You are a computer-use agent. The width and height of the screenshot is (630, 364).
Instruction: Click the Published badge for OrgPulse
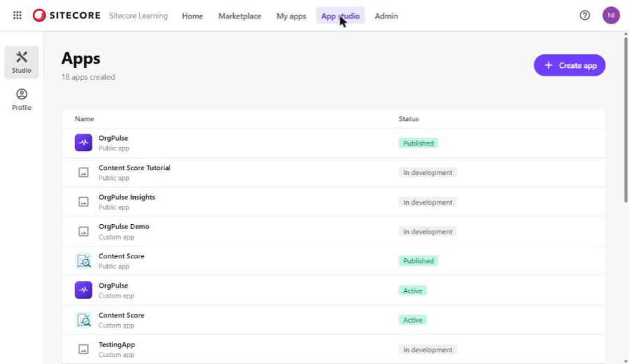coord(419,143)
